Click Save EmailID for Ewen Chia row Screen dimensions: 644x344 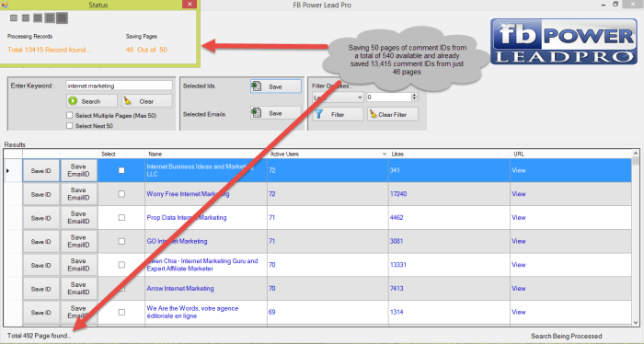[79, 265]
